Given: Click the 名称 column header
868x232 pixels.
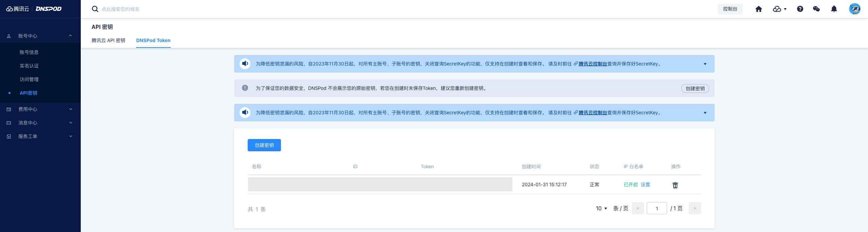Looking at the screenshot, I should pos(257,167).
